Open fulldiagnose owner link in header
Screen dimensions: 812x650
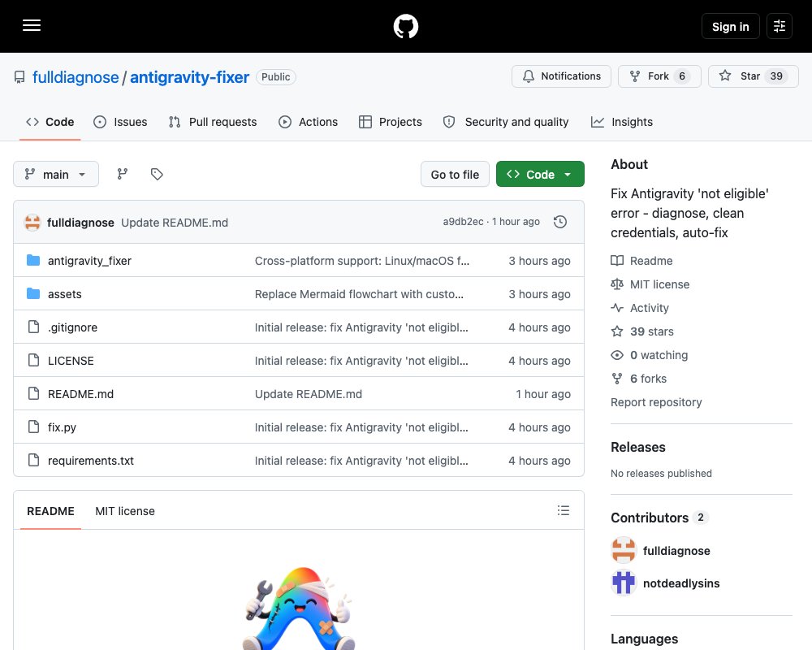pyautogui.click(x=76, y=77)
